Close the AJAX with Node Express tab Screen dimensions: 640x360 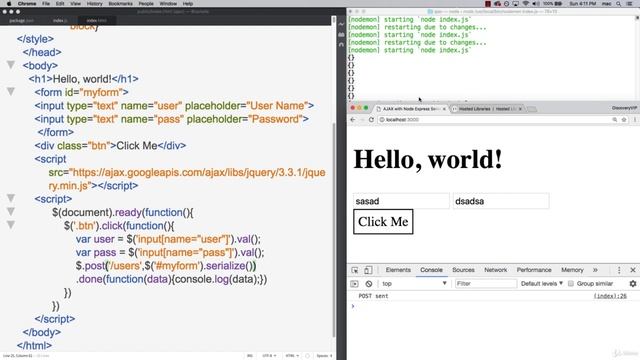444,109
